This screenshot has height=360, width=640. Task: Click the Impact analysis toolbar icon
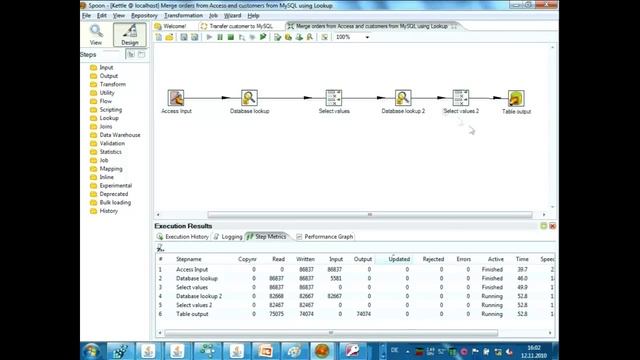click(x=288, y=37)
